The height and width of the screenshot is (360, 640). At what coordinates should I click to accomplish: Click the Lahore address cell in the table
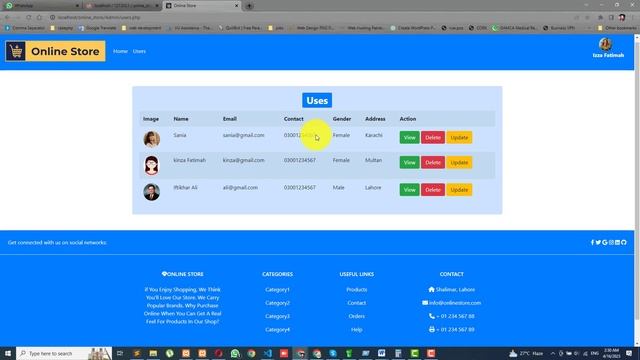373,188
